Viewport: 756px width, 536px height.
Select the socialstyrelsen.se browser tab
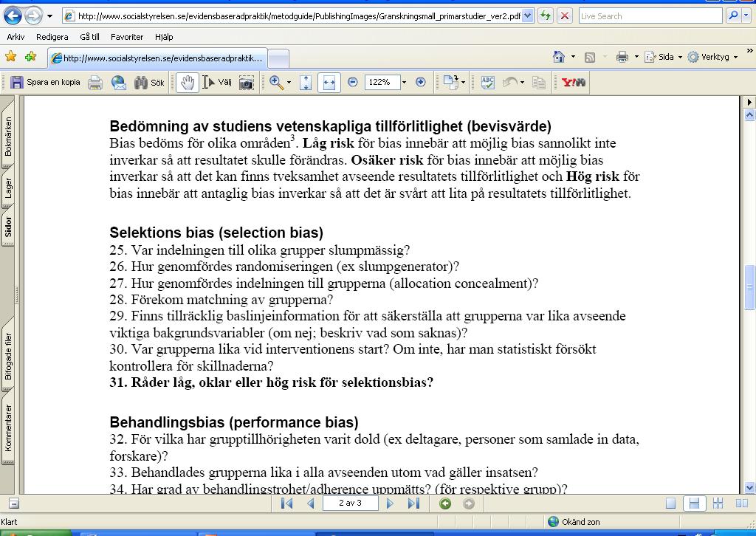(157, 58)
